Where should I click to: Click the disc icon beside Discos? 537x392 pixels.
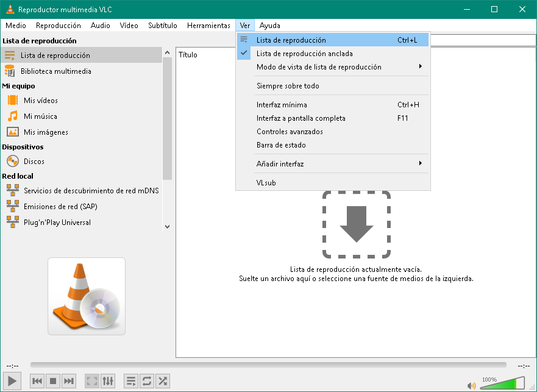[13, 161]
